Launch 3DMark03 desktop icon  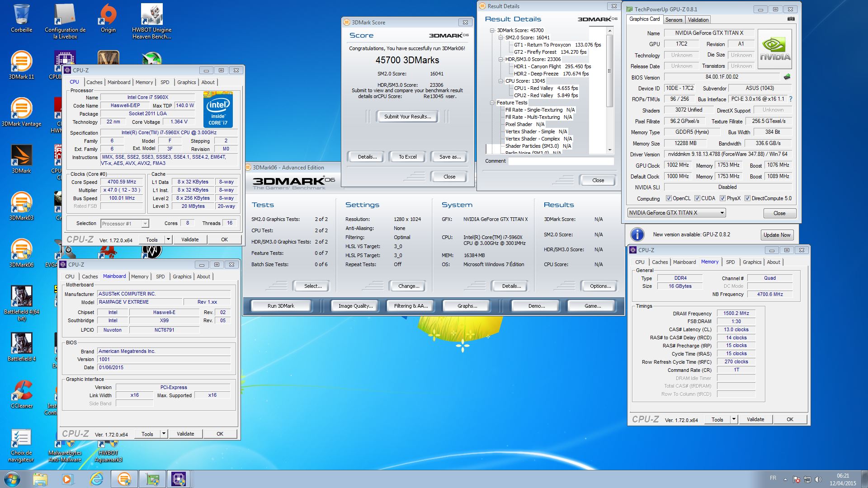click(21, 206)
